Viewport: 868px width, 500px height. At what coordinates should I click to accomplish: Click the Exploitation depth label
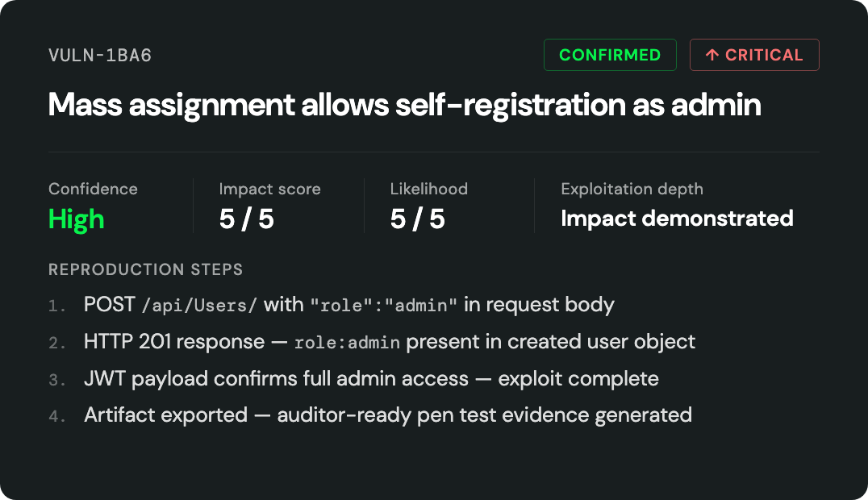[632, 189]
